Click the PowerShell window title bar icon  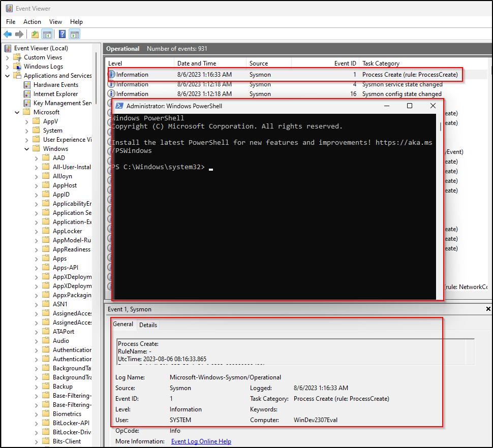pyautogui.click(x=119, y=106)
